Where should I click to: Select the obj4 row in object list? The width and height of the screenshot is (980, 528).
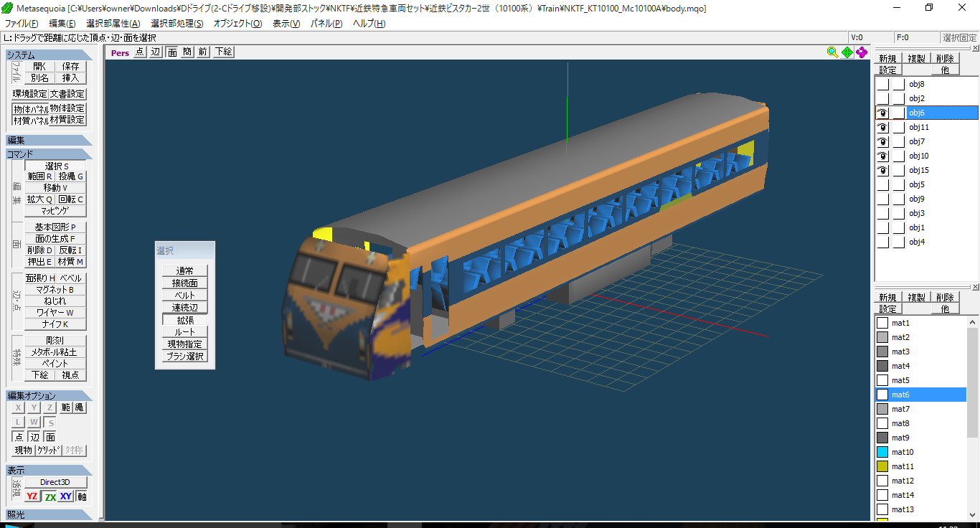[x=925, y=242]
